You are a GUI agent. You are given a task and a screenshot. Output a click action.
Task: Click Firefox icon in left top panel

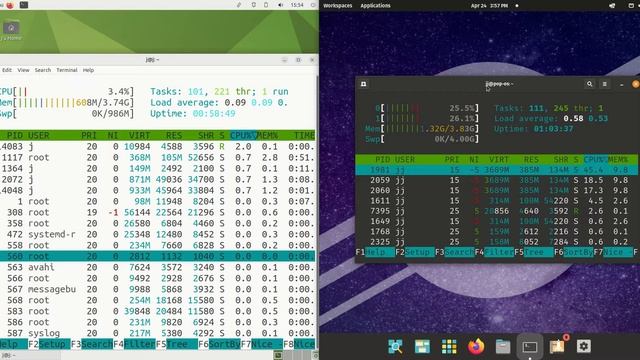pos(10,5)
